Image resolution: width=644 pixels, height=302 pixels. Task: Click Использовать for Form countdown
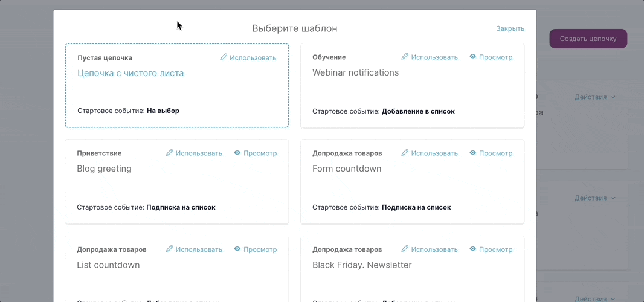point(434,153)
